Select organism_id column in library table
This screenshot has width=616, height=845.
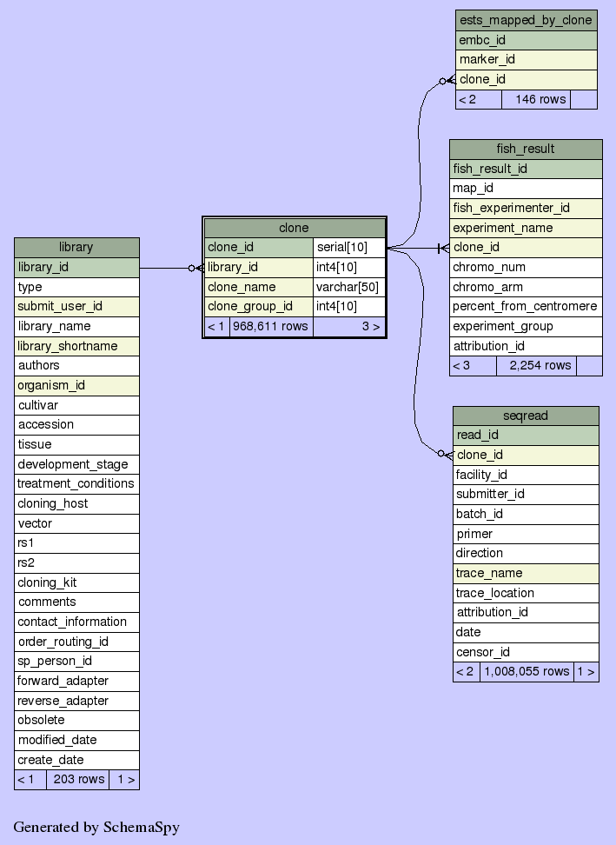76,385
